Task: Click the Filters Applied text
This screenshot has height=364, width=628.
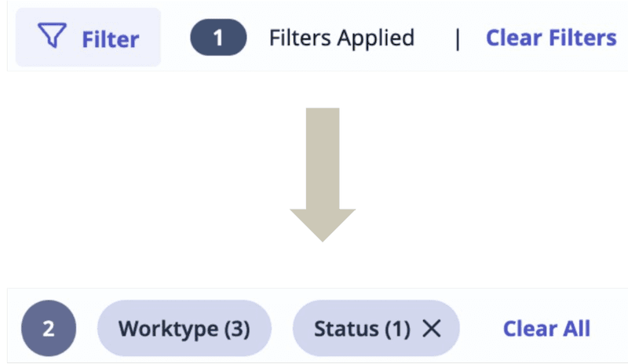Action: pyautogui.click(x=341, y=38)
